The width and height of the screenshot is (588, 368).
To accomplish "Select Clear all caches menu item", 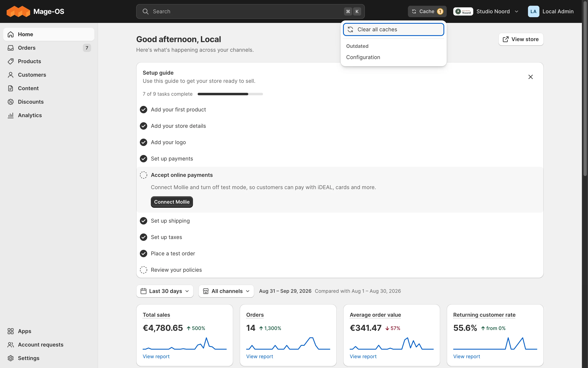I will point(393,29).
